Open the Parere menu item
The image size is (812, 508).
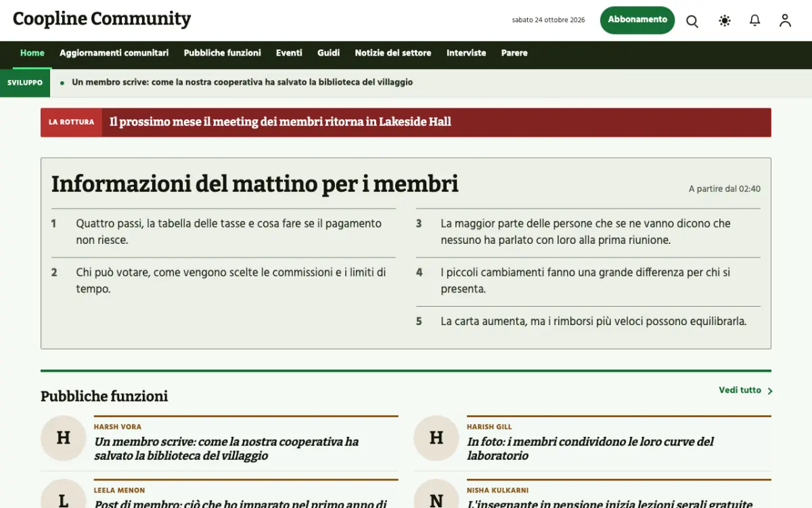(x=514, y=53)
